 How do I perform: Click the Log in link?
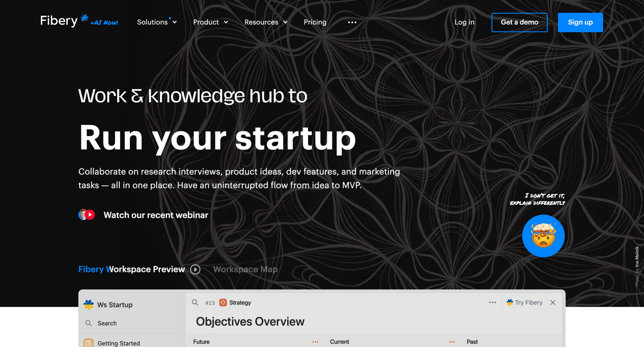coord(464,22)
